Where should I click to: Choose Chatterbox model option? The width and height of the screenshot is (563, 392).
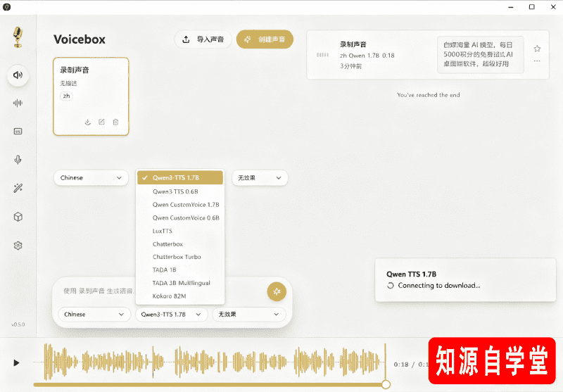pos(180,244)
